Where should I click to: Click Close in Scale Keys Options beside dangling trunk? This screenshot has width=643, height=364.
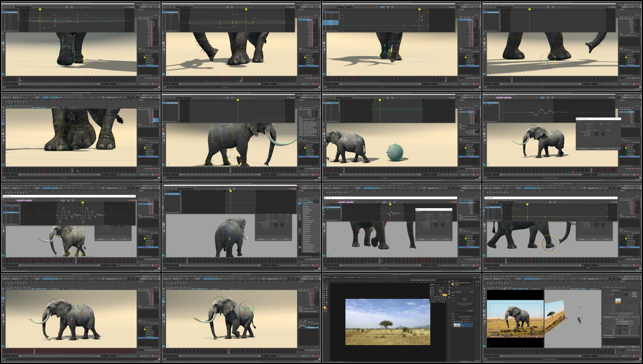click(446, 239)
